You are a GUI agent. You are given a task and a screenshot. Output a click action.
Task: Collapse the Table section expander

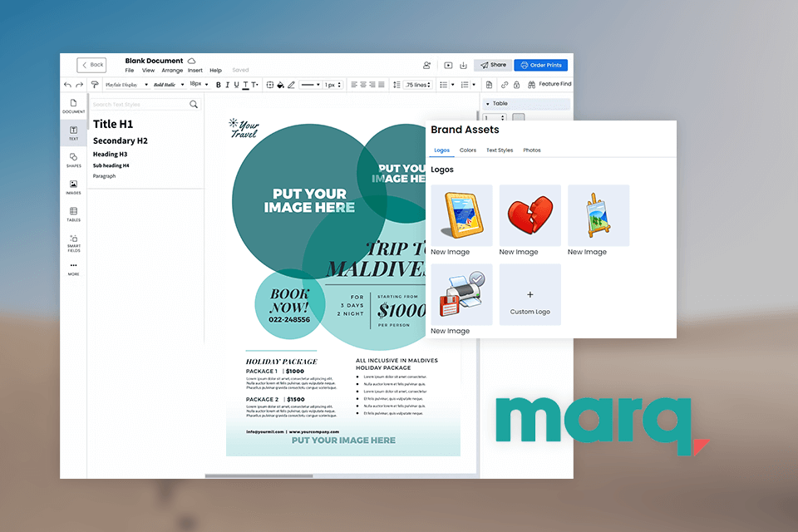coord(488,104)
